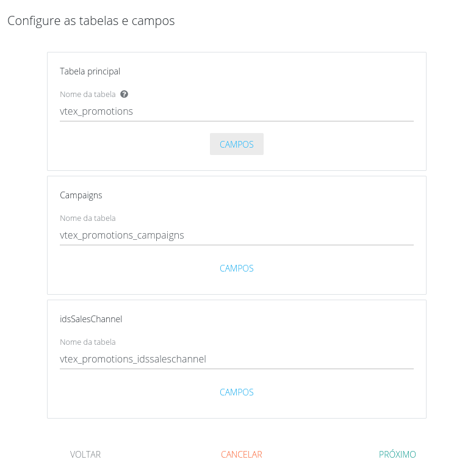The height and width of the screenshot is (465, 476).
Task: Click empty space right of idsSalesChannel's CAMPOS
Action: coord(342,392)
